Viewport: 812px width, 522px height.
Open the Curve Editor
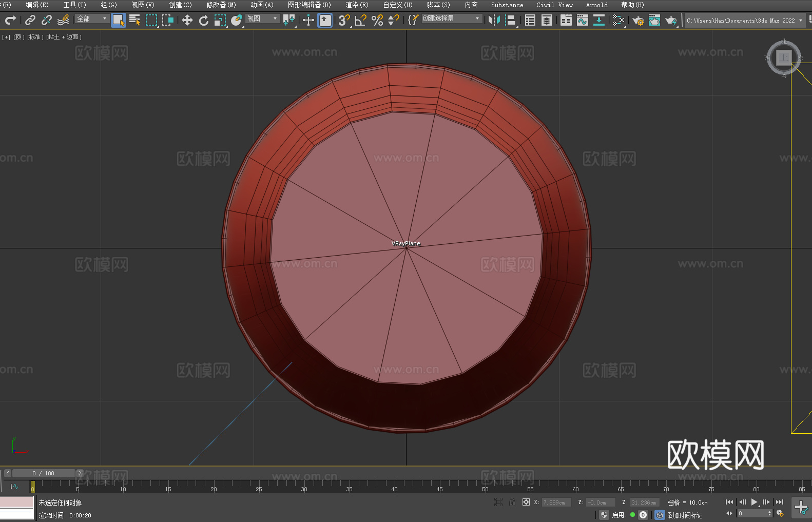pyautogui.click(x=582, y=21)
